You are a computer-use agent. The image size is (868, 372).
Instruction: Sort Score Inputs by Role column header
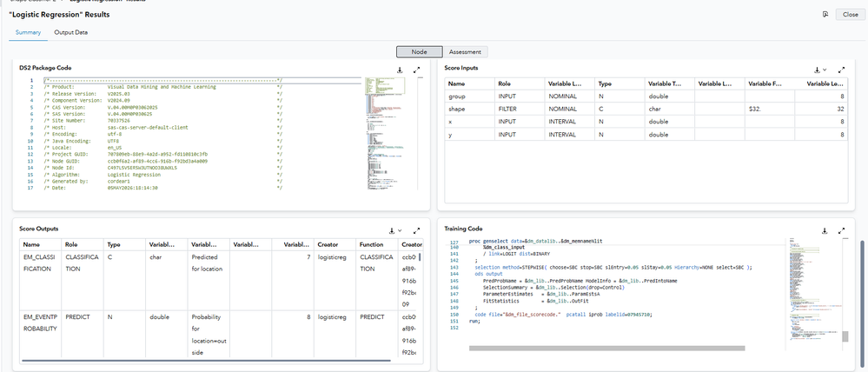coord(520,84)
